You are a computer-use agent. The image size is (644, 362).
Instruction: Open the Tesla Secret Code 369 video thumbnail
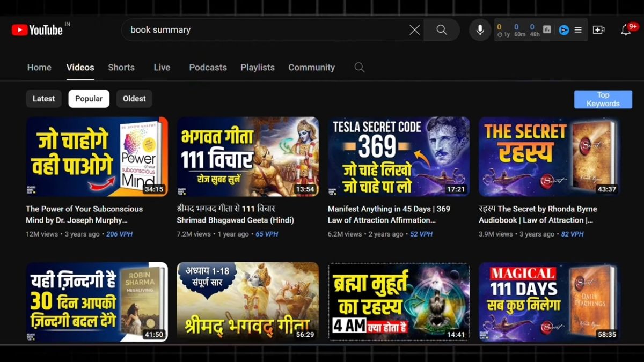click(x=398, y=156)
